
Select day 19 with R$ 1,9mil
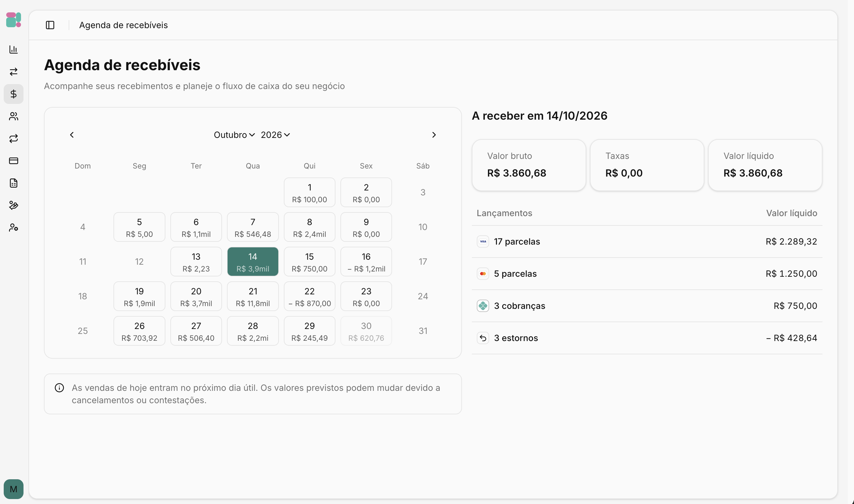[139, 297]
